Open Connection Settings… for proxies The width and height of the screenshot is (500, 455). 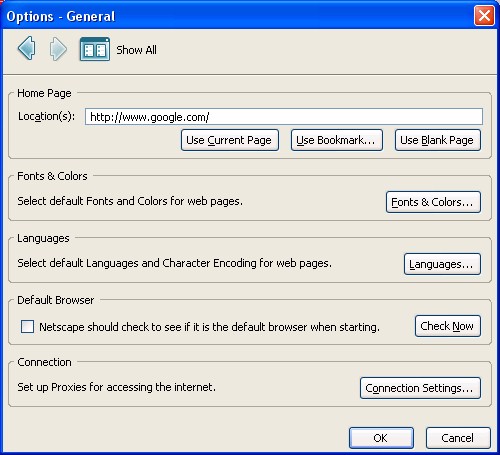(420, 388)
